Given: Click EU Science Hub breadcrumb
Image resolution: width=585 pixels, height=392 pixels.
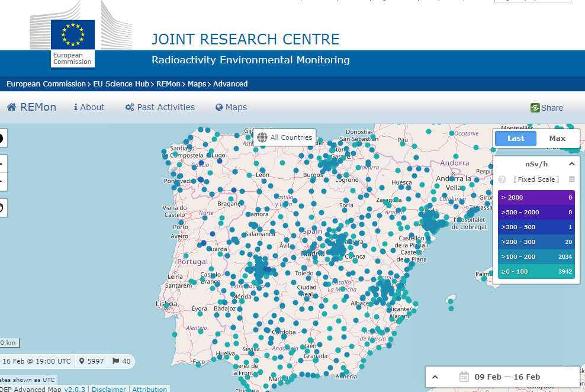Looking at the screenshot, I should (x=121, y=84).
